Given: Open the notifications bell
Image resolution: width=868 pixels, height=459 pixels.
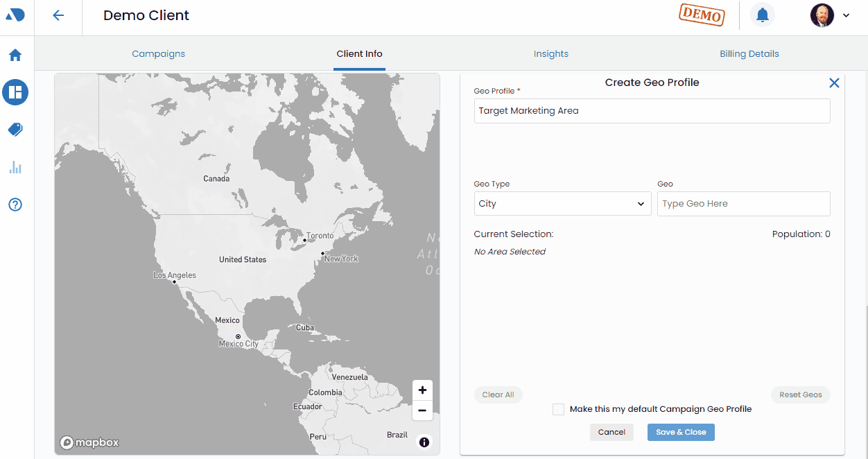Looking at the screenshot, I should click(x=762, y=15).
